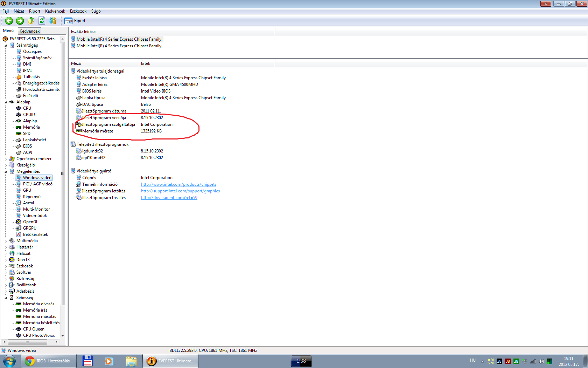Viewport: 588px width, 368px height.
Task: Select the DMI tree item
Action: coord(27,64)
